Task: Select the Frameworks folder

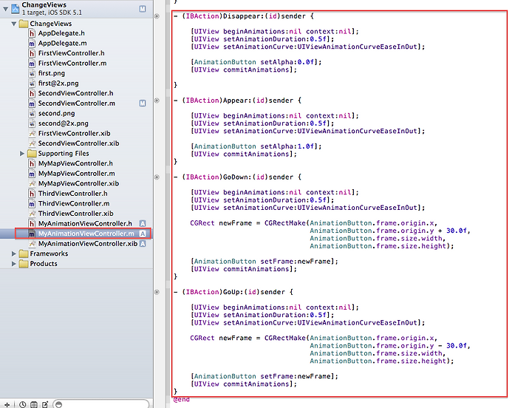Action: (49, 254)
